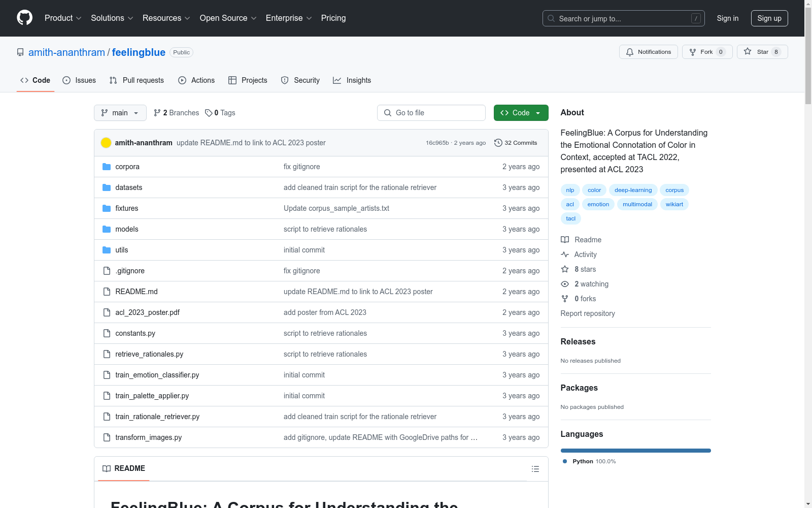Expand the Solutions menu

click(112, 18)
